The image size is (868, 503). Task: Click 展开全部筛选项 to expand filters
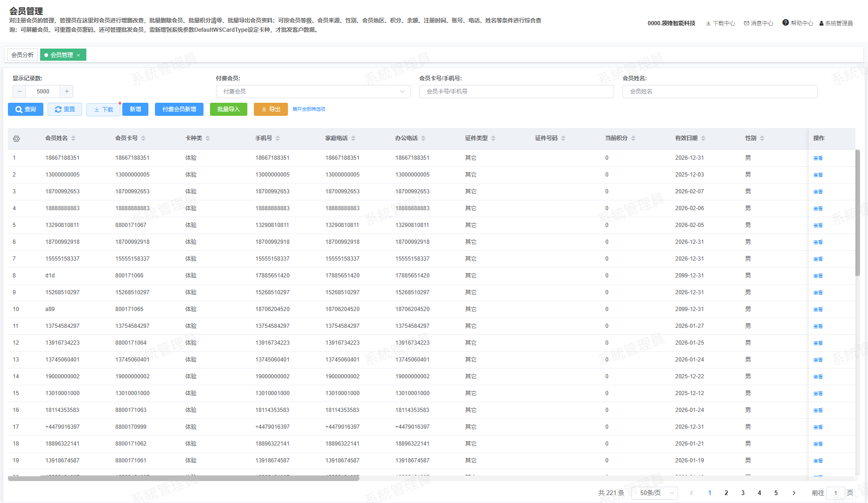point(309,109)
